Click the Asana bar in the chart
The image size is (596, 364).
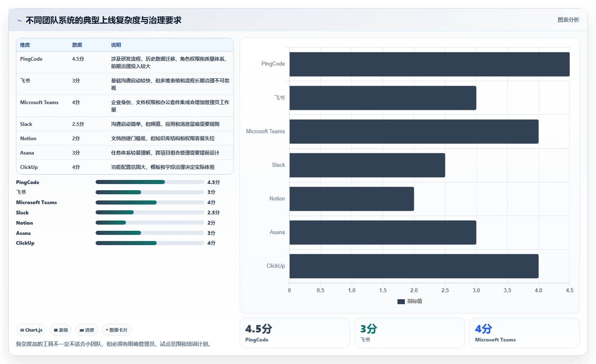(x=383, y=232)
